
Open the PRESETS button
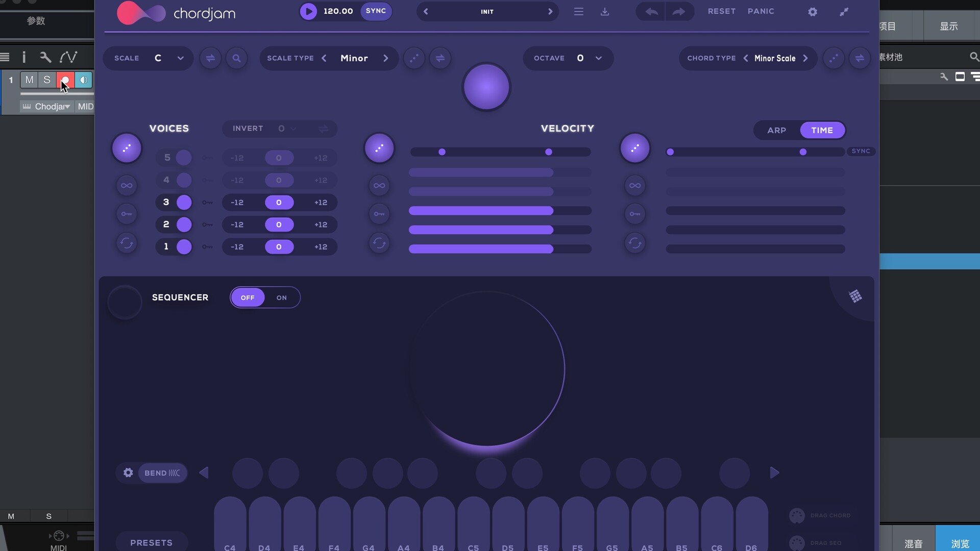click(x=151, y=542)
